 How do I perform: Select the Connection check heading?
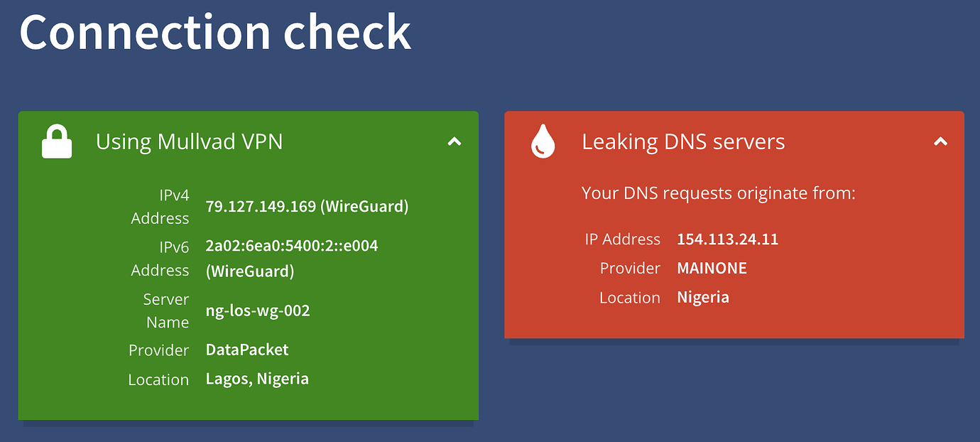(215, 31)
